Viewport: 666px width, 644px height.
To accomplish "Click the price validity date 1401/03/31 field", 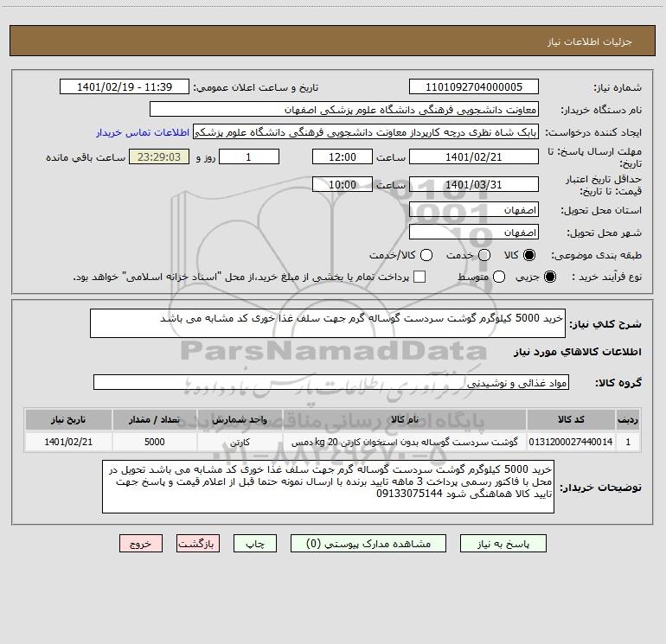I will point(474,184).
